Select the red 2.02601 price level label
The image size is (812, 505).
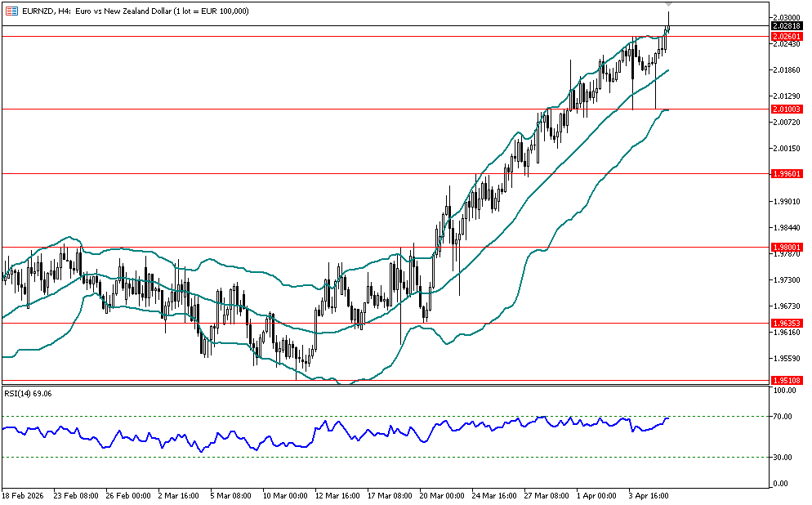pyautogui.click(x=785, y=37)
